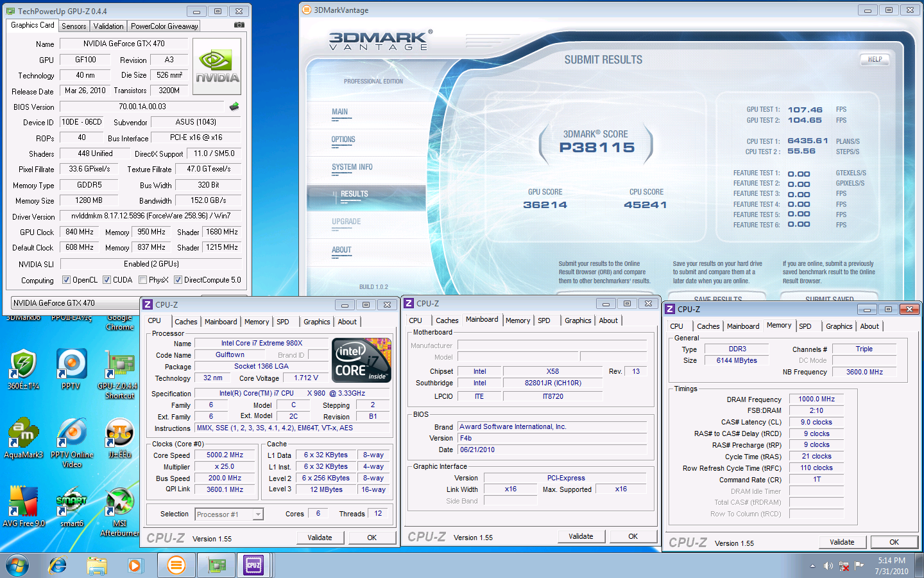
Task: Toggle the OpenCL checkbox in GPU-Z
Action: click(66, 280)
